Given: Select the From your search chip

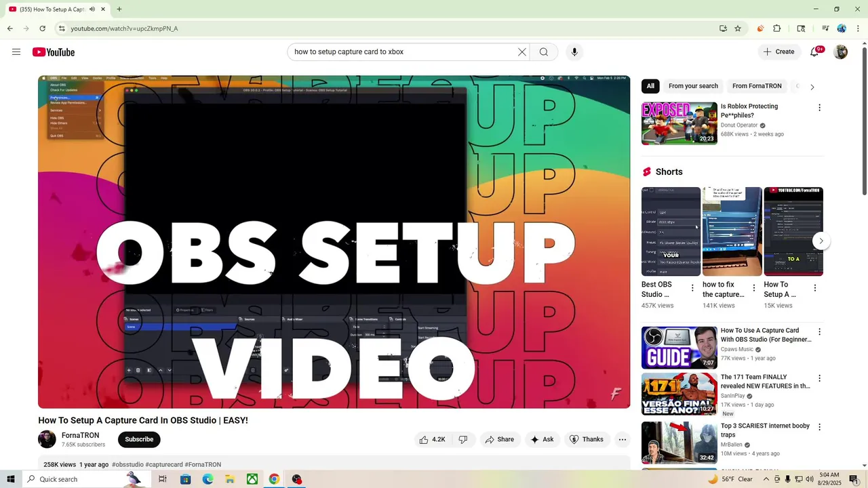Looking at the screenshot, I should (693, 86).
